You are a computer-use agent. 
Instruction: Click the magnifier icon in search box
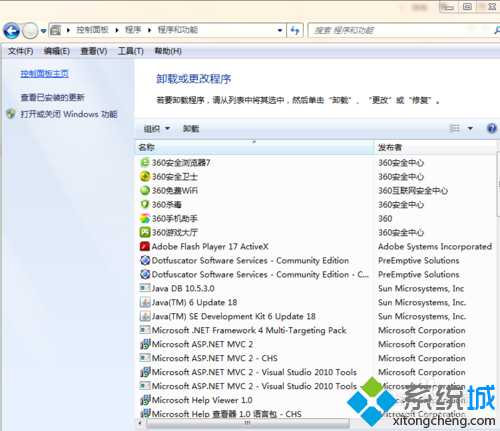(496, 30)
